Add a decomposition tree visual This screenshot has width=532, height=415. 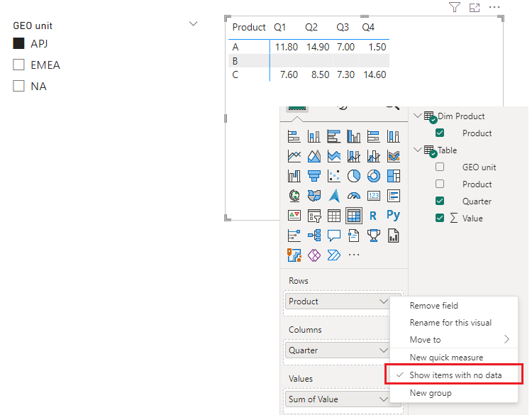click(314, 235)
